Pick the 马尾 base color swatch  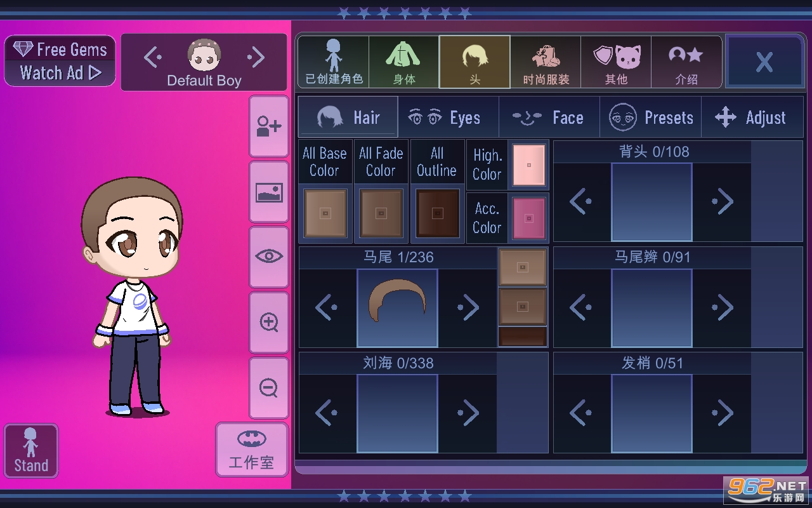click(x=523, y=267)
